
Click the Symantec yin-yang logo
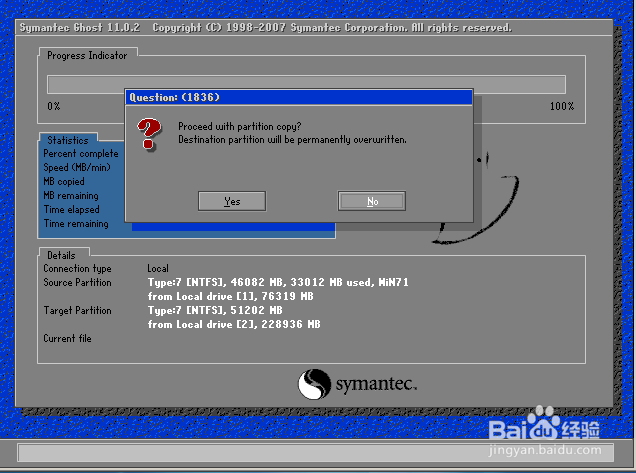point(314,384)
